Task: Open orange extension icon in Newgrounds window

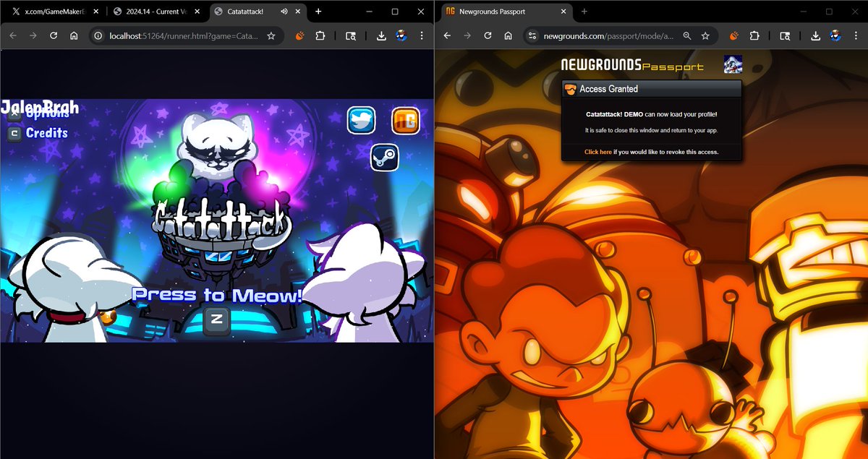Action: (734, 35)
